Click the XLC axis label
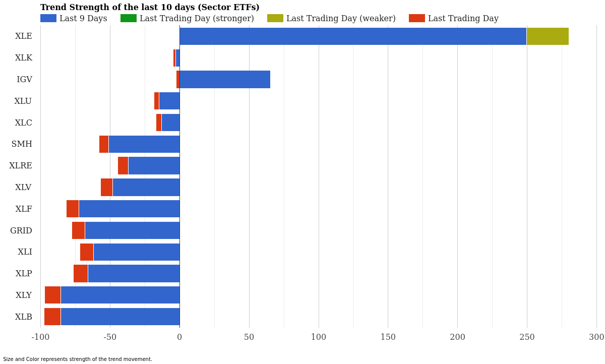 click(24, 123)
